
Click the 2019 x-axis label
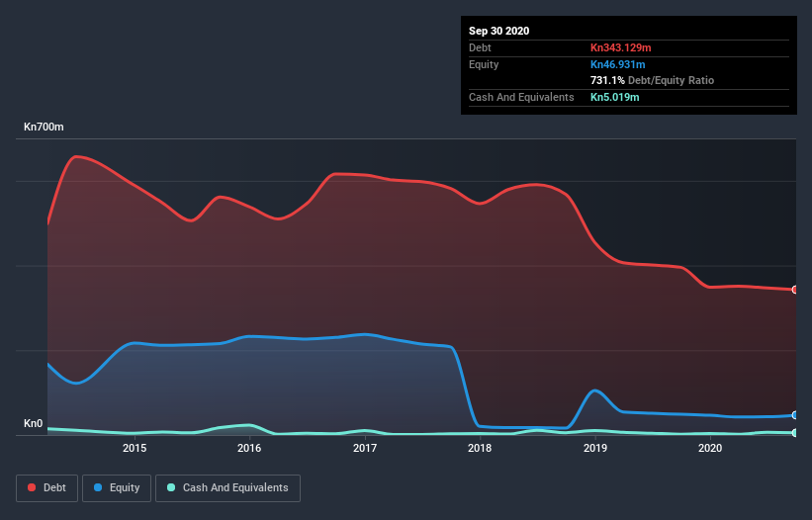point(595,448)
